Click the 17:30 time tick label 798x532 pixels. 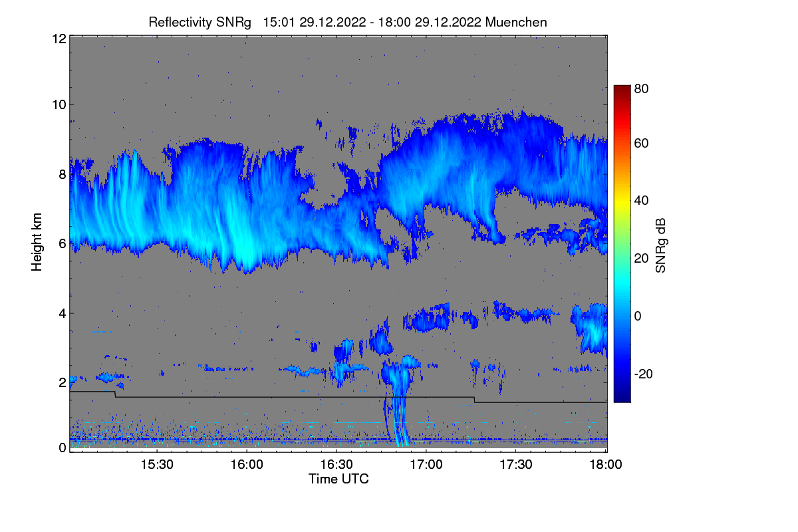pos(516,465)
